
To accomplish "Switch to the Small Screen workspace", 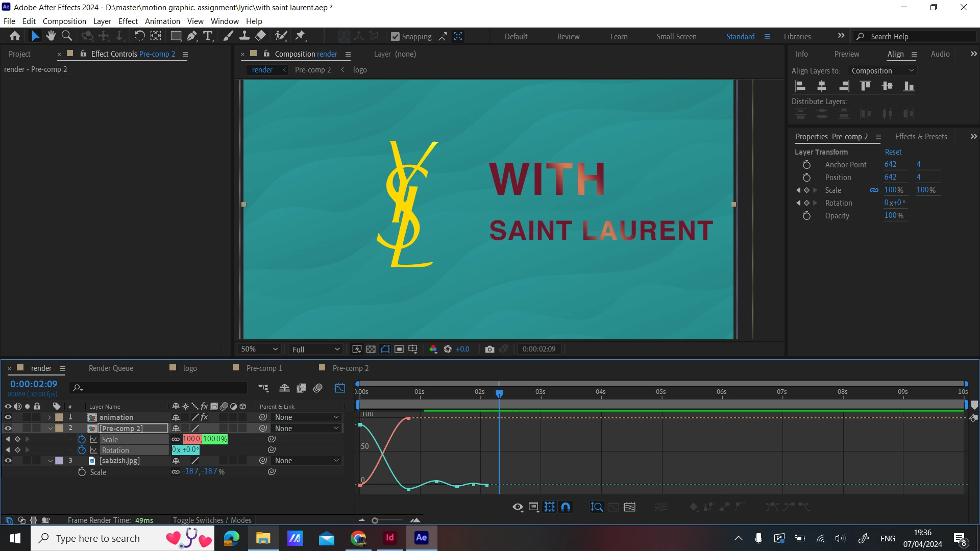I will pos(676,36).
